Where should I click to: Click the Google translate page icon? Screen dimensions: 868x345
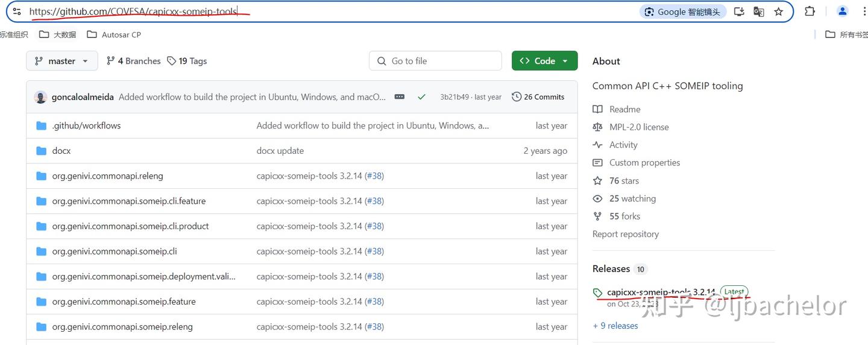(x=758, y=11)
